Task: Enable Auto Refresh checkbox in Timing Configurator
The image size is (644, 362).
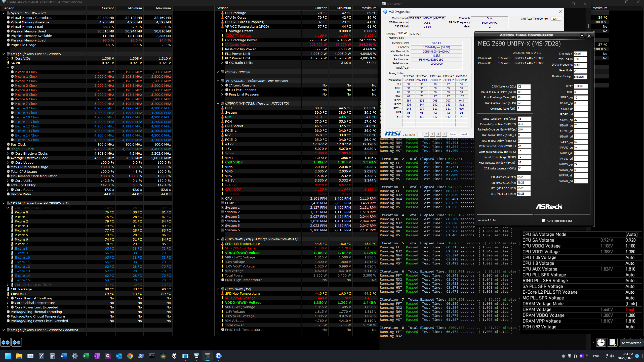Action: [x=543, y=220]
